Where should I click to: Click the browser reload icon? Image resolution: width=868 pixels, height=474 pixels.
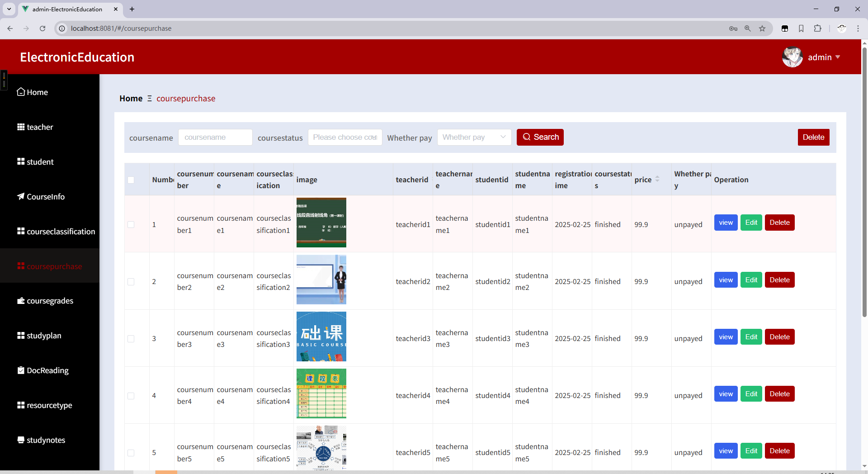point(42,28)
